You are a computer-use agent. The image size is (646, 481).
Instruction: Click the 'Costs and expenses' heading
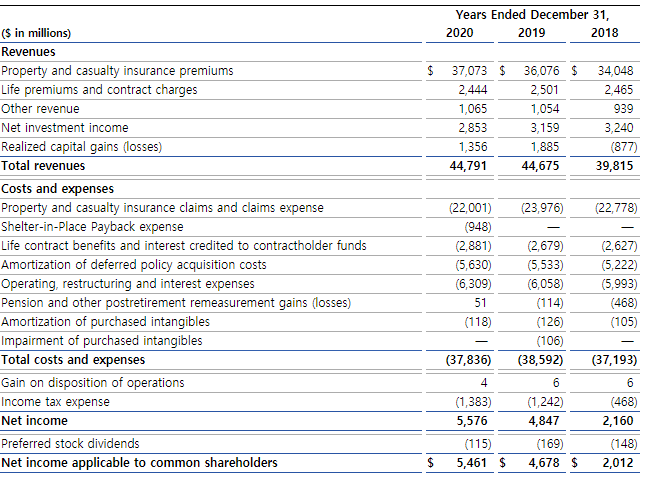click(x=58, y=189)
